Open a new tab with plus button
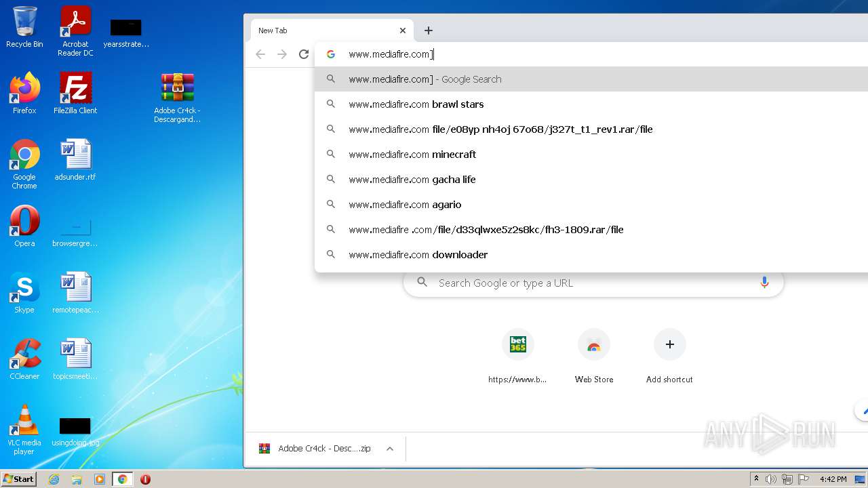The width and height of the screenshot is (868, 488). click(x=428, y=30)
